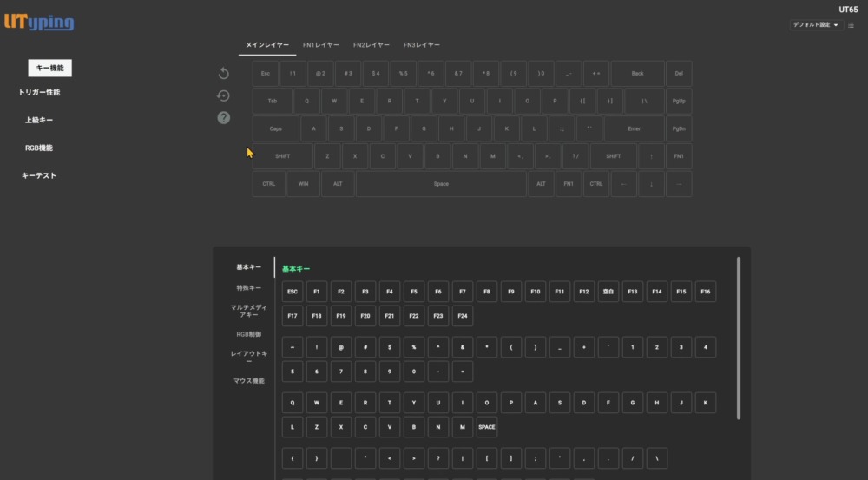
Task: Select the 特殊キー category
Action: (x=248, y=287)
